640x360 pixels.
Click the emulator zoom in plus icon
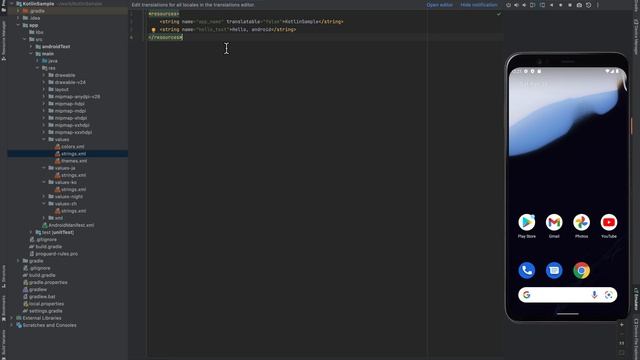pos(622,325)
